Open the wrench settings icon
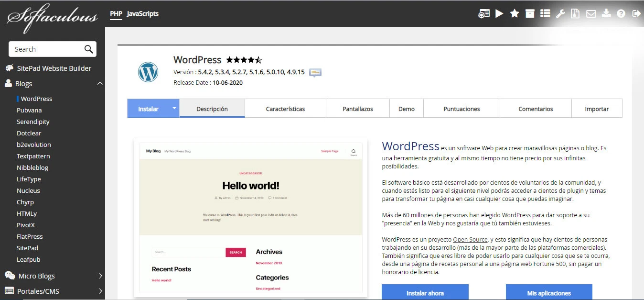The width and height of the screenshot is (644, 300). tap(560, 13)
